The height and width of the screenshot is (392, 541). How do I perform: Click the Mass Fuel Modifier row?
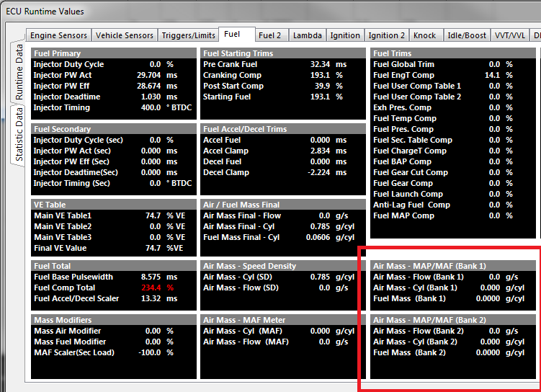[114, 342]
